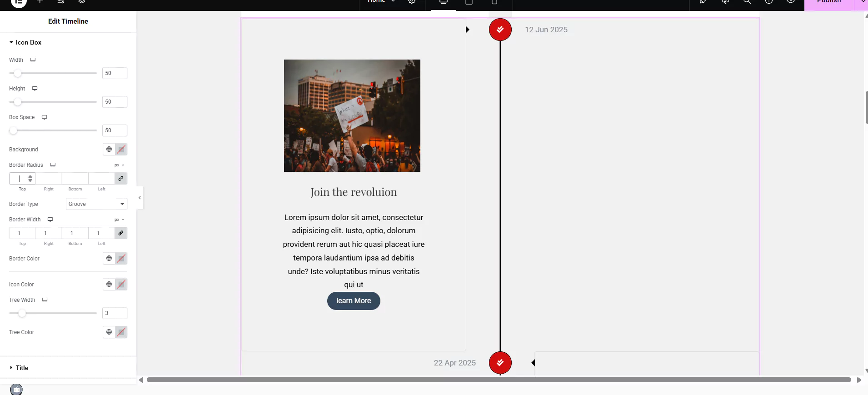Click the 12 Jun 2025 date label
Viewport: 868px width, 395px height.
[546, 30]
